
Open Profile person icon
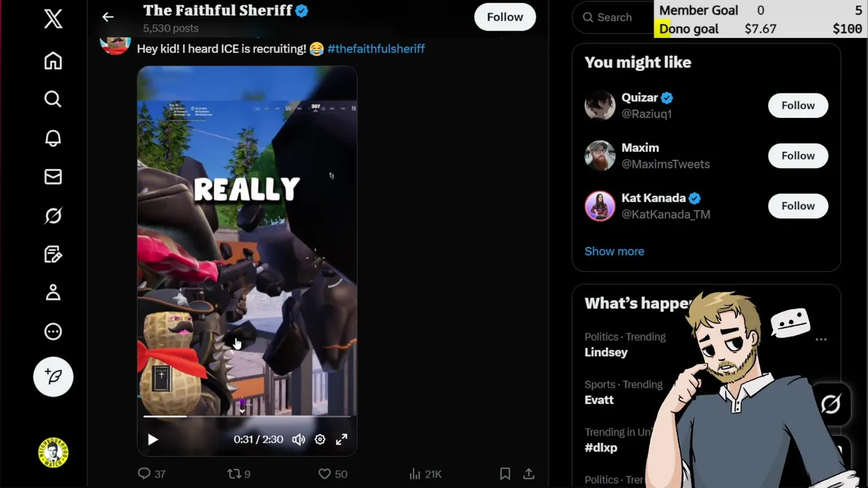click(53, 293)
